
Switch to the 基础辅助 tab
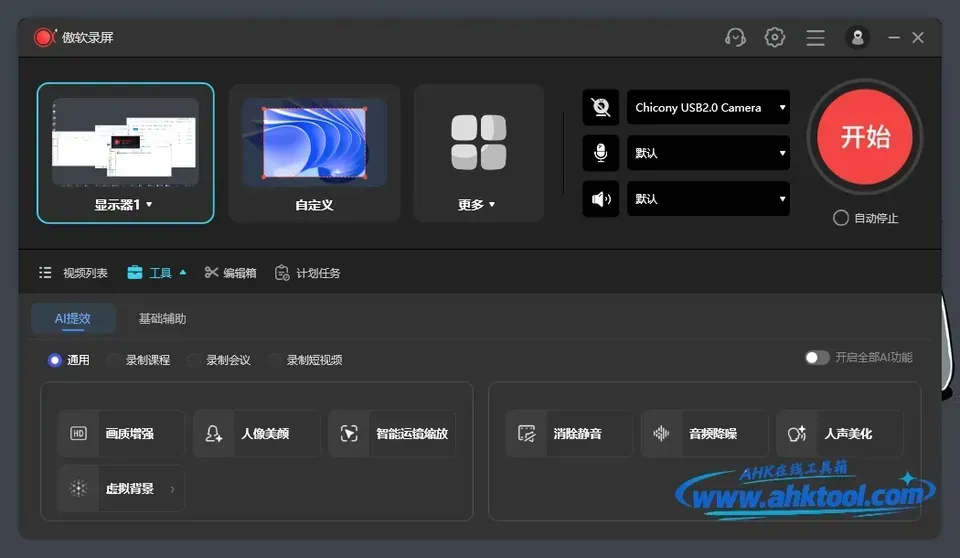(162, 319)
